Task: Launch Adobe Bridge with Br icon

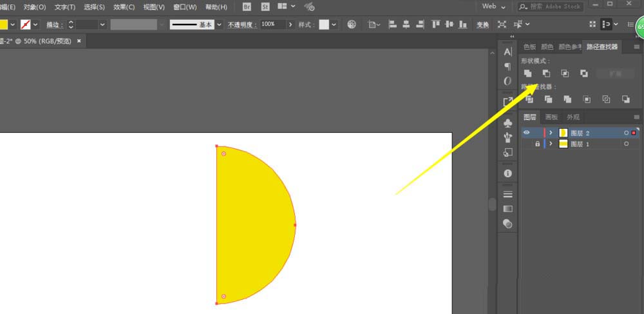Action: [x=247, y=6]
